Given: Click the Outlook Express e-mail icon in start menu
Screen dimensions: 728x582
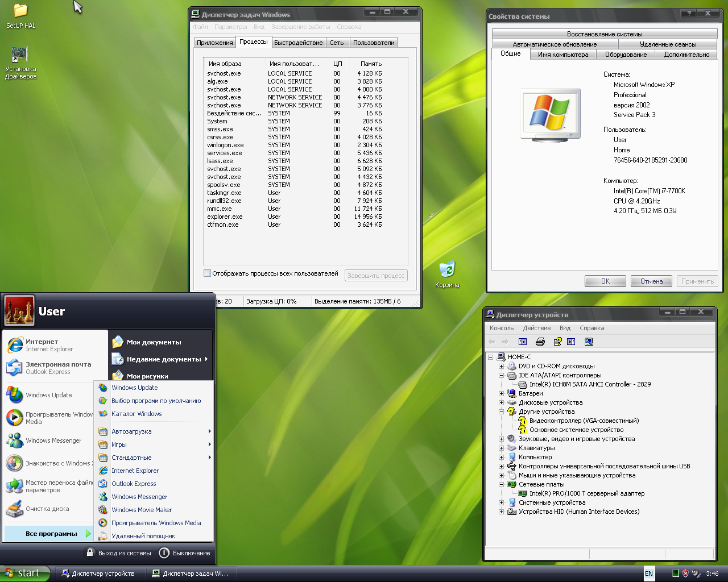Looking at the screenshot, I should 15,368.
